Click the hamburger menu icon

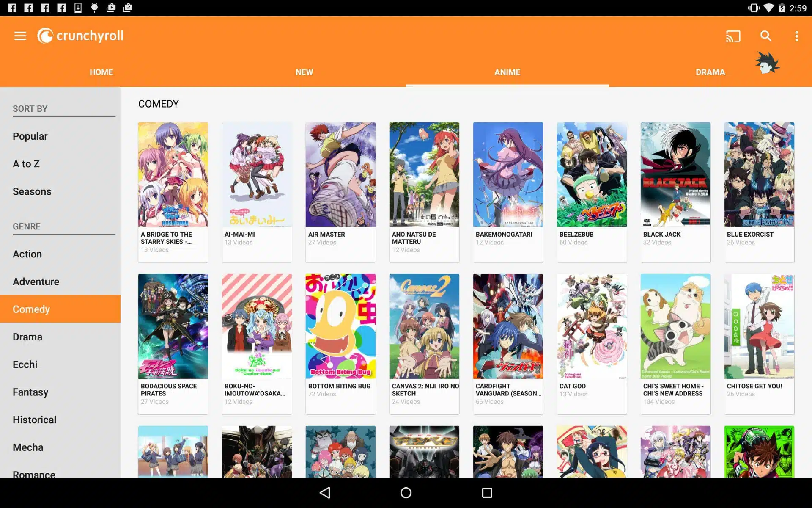[19, 36]
